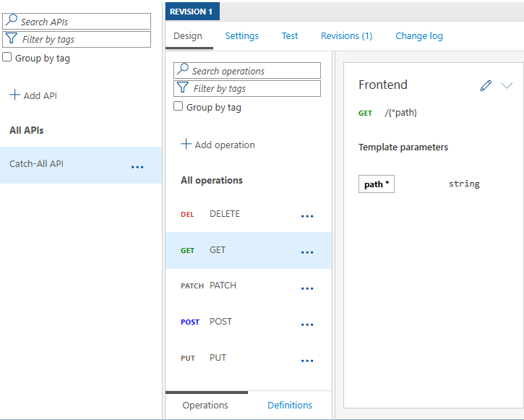Focus the Search APIs input field

[77, 22]
